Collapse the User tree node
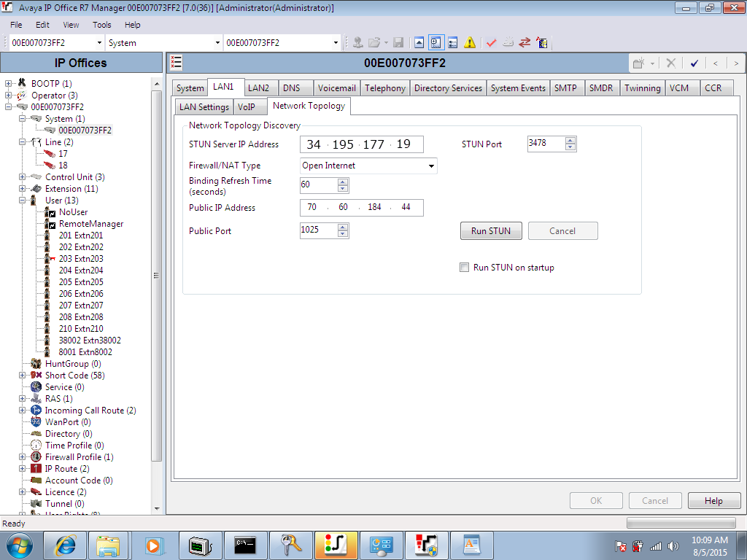747x560 pixels. (23, 201)
